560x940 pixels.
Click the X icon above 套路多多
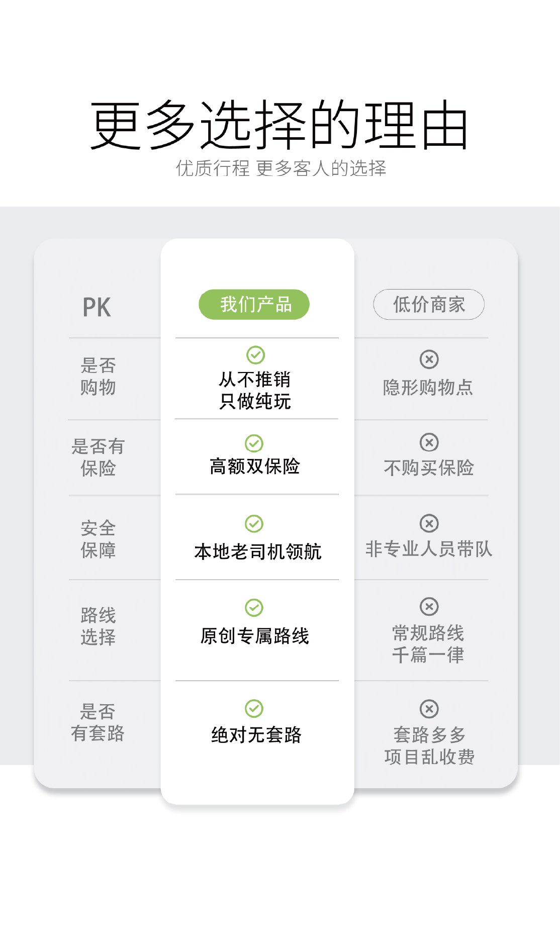click(x=429, y=709)
